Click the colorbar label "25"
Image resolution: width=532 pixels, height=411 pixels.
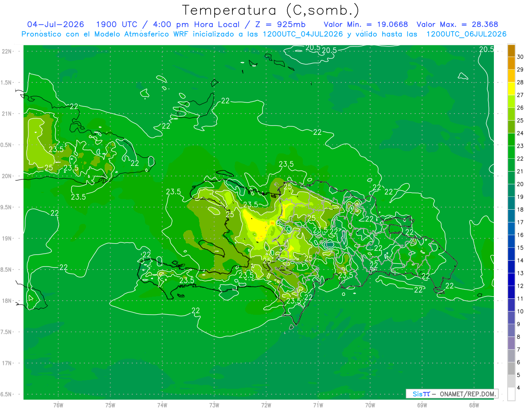520,121
